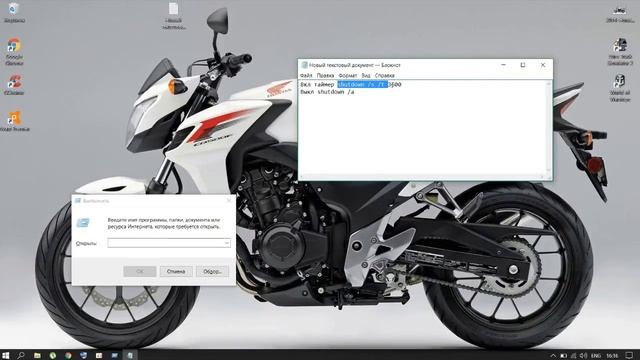Open the Правка menu in Notepad

325,76
